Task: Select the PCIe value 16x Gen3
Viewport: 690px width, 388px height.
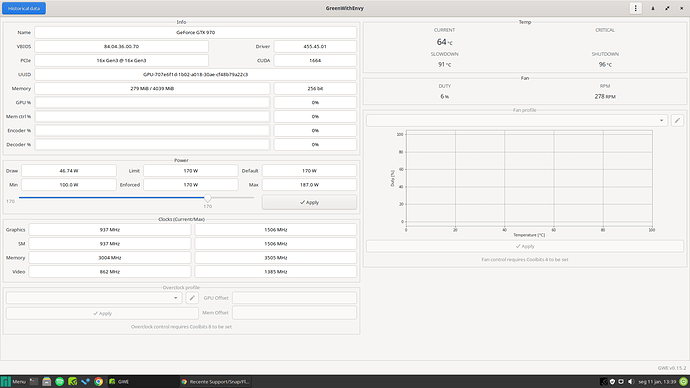Action: tap(121, 60)
